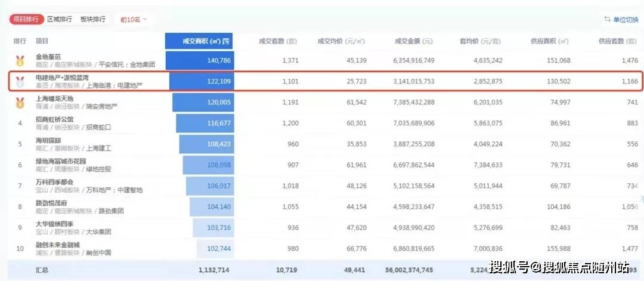Click the 汇总 summary row label
Viewport: 644px width, 281px height.
[42, 270]
